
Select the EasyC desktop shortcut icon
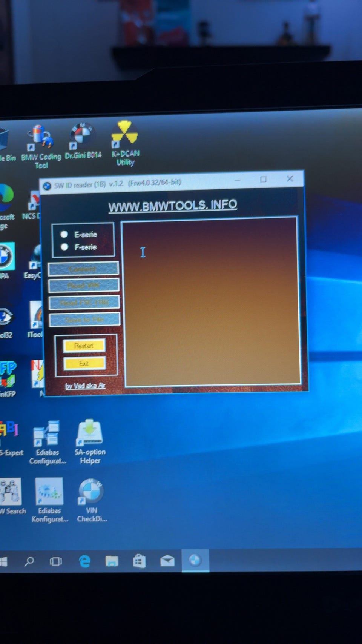pyautogui.click(x=33, y=262)
